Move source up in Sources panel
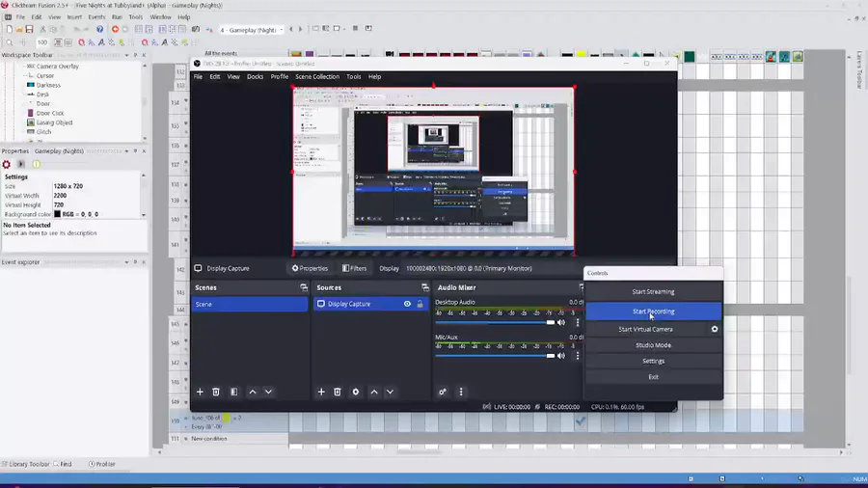 pyautogui.click(x=374, y=392)
